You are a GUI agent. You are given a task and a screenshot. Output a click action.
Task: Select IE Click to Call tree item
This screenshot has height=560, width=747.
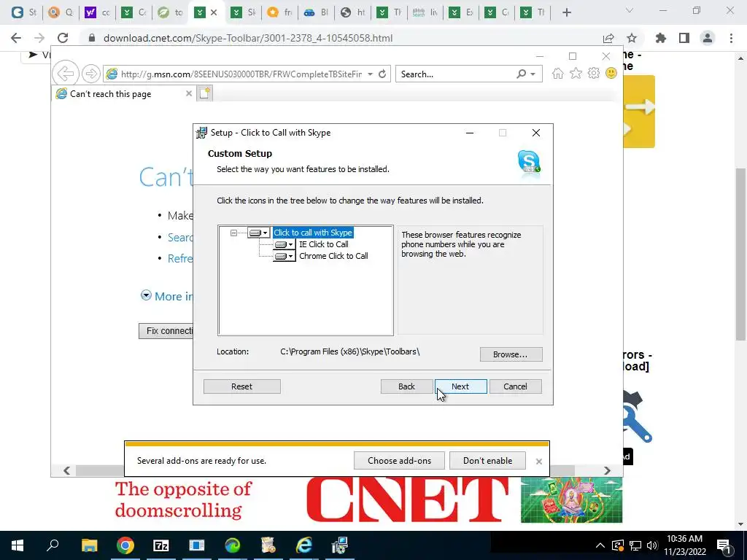323,244
